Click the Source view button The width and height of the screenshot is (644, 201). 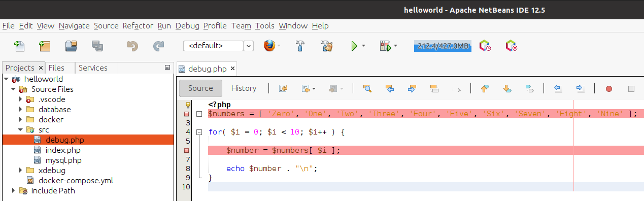click(200, 88)
